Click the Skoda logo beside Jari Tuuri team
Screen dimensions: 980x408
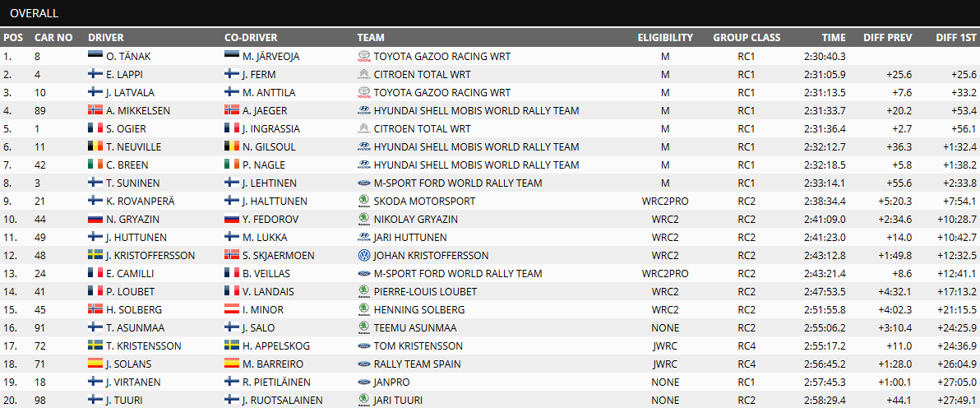[x=363, y=401]
